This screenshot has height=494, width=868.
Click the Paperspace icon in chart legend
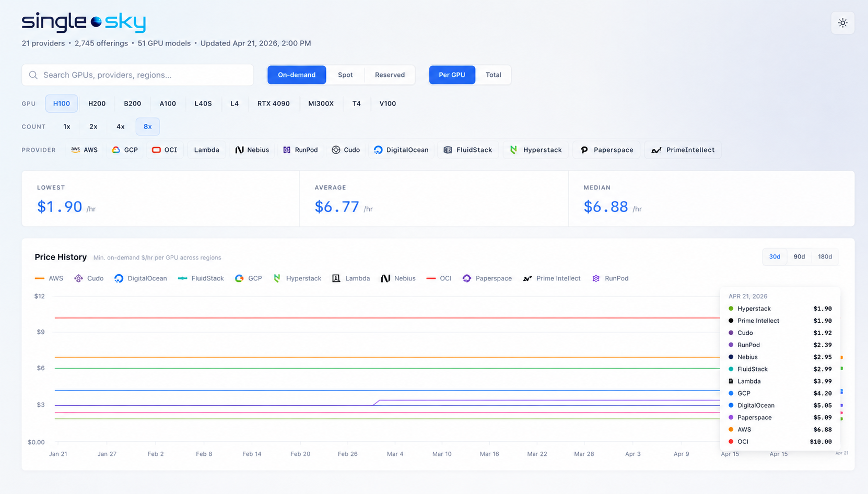(x=467, y=278)
